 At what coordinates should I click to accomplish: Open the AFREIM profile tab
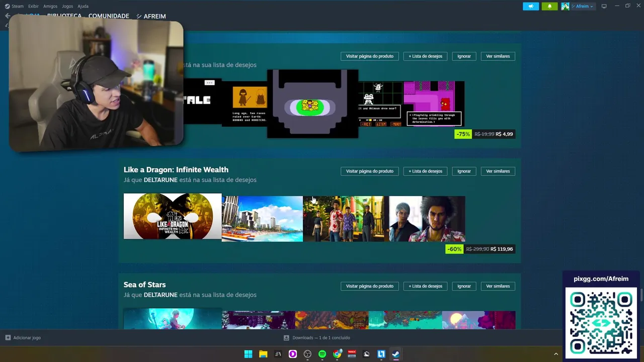(x=151, y=16)
